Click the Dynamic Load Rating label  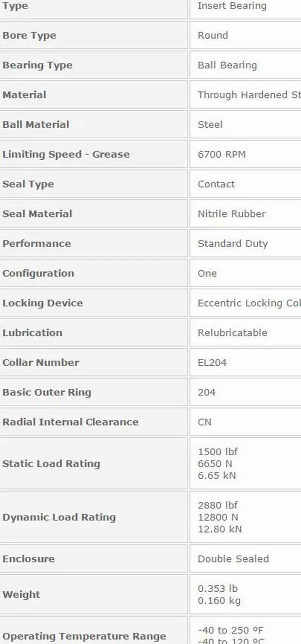(59, 517)
